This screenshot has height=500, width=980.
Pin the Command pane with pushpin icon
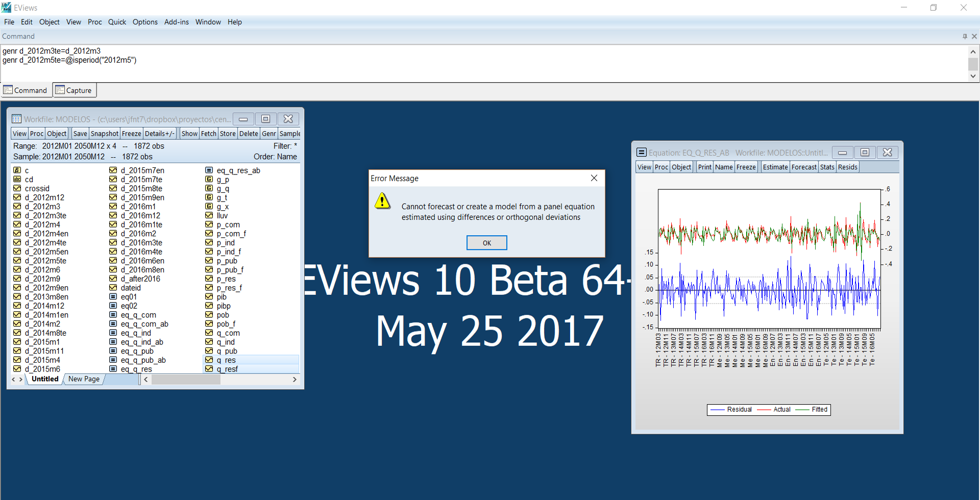pos(965,36)
